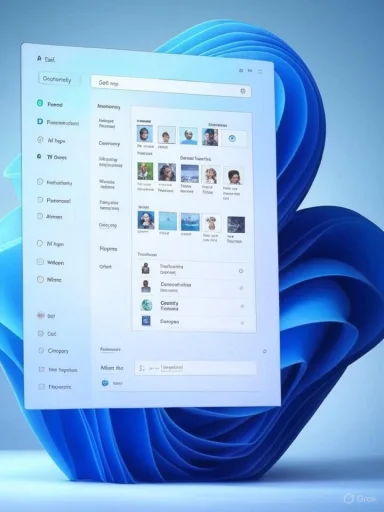The height and width of the screenshot is (512, 384).
Task: Click the pink round icon beside "Sof"
Action: tap(41, 315)
